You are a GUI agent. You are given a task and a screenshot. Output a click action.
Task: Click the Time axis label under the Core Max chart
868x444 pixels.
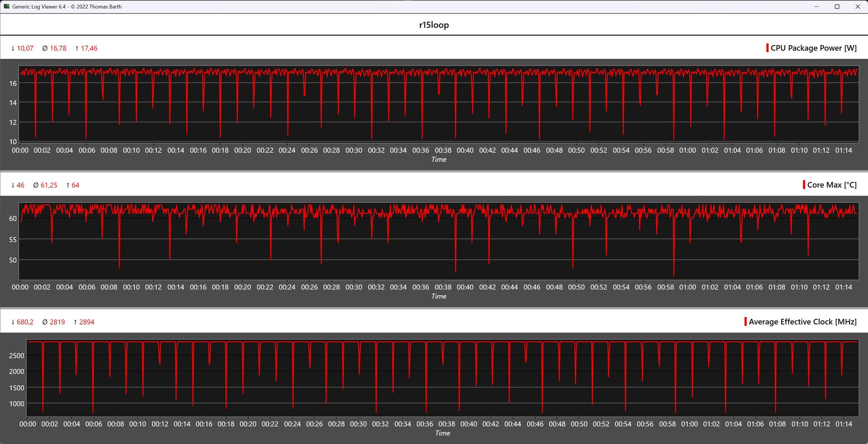tap(439, 297)
